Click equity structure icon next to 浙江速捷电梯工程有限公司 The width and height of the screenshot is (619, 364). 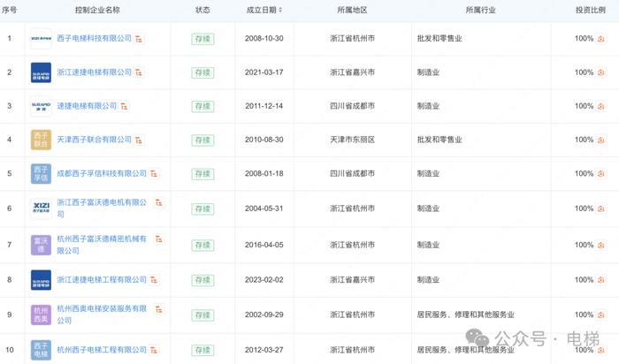coord(154,280)
